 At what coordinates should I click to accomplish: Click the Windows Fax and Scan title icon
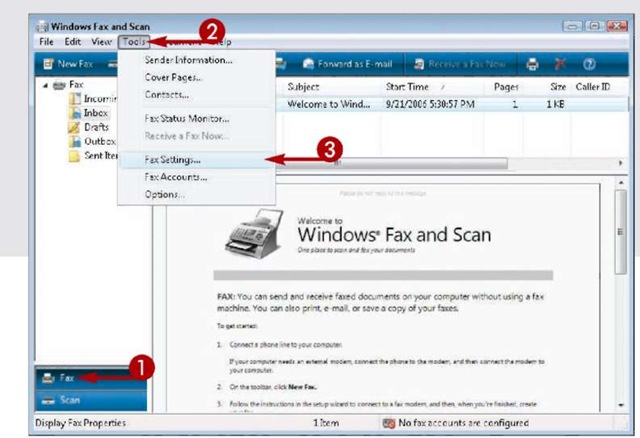point(42,27)
